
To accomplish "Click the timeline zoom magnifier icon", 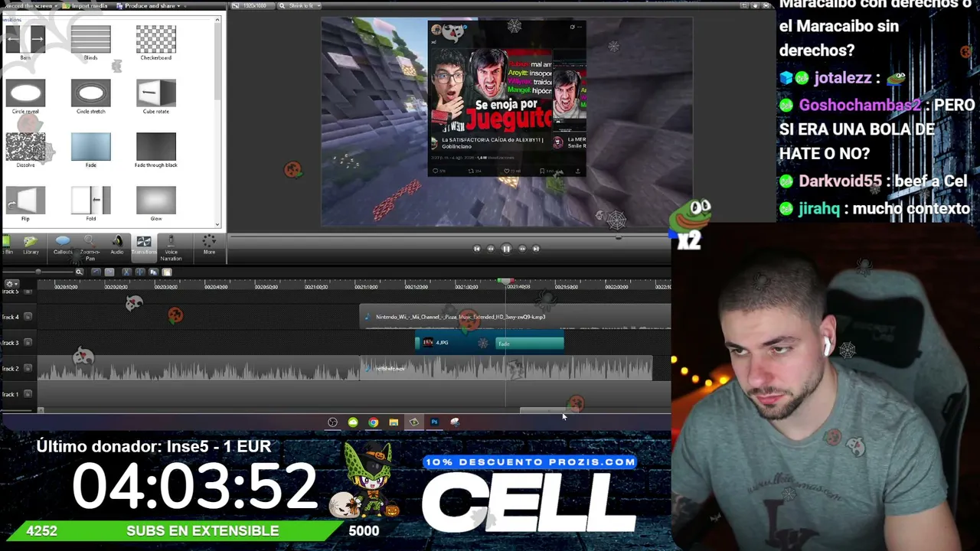I will coord(79,272).
